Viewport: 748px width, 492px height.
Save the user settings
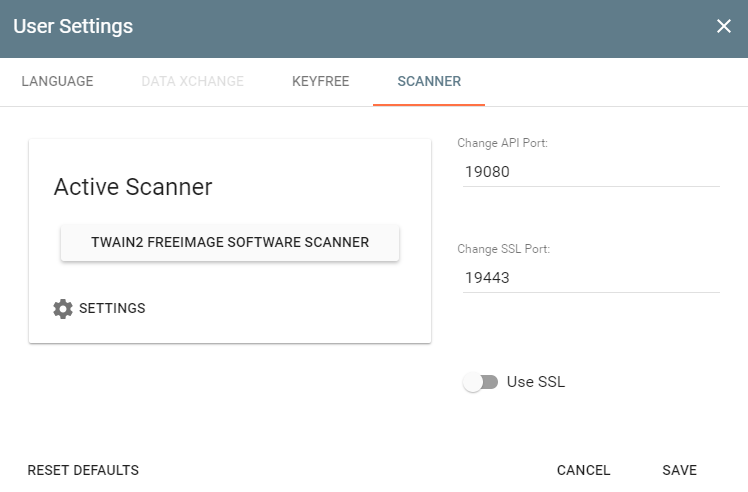[x=679, y=470]
